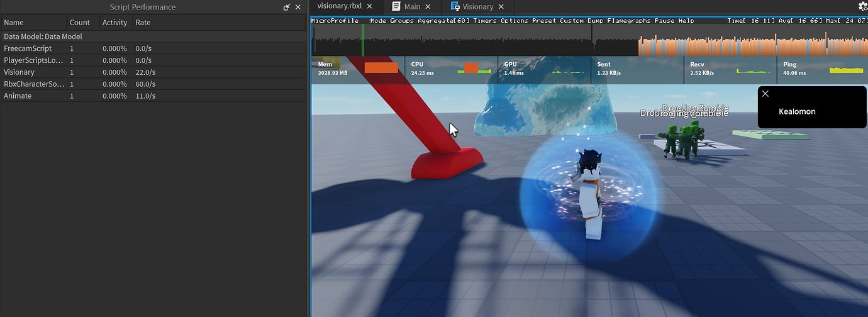This screenshot has height=317, width=868.
Task: Close the Script Performance panel
Action: pyautogui.click(x=298, y=7)
